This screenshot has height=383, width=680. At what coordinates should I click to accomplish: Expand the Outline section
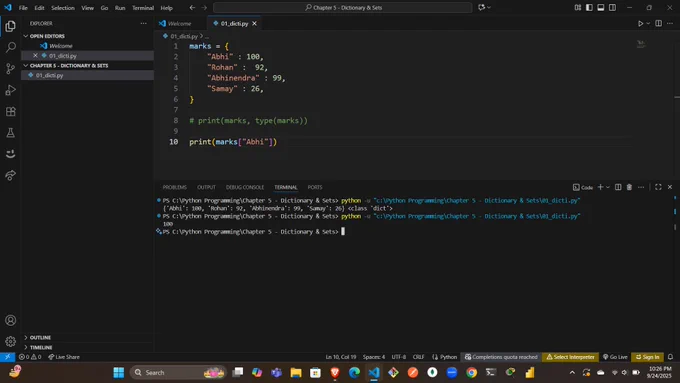click(40, 337)
